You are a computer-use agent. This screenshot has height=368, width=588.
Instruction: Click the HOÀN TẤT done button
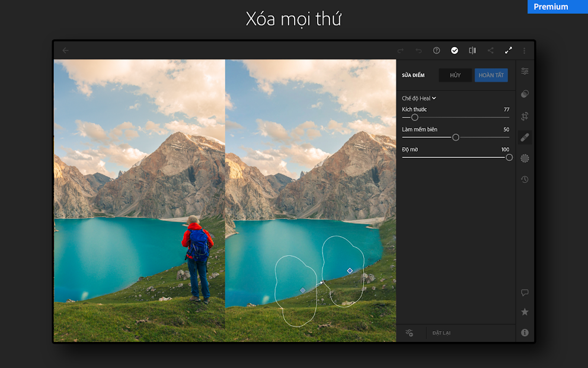coord(491,75)
